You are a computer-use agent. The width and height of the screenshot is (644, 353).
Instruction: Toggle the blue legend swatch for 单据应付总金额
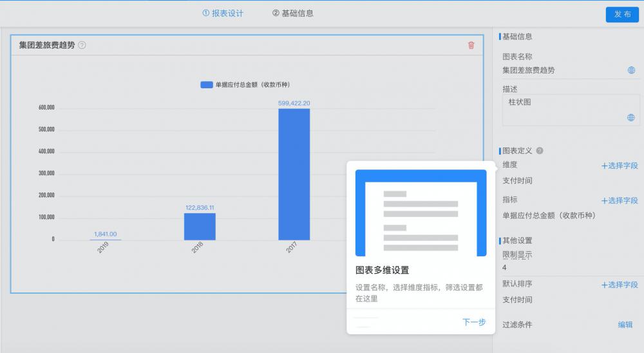click(206, 85)
